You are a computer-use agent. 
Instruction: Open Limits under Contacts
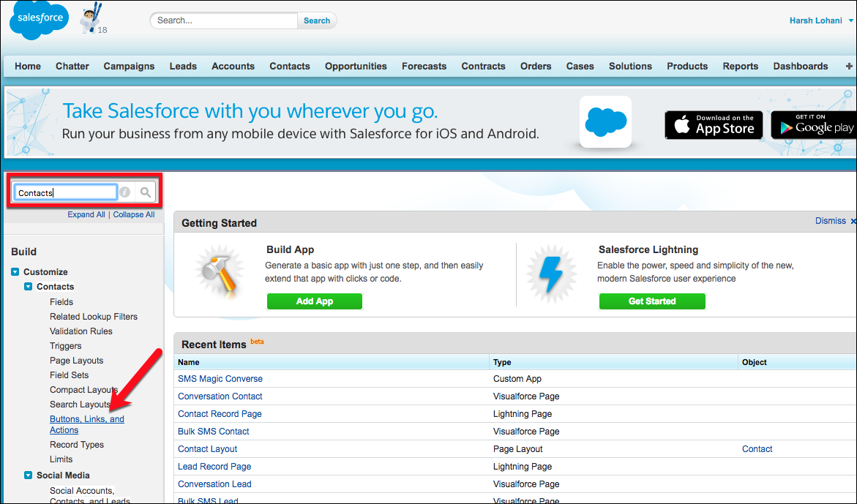click(x=61, y=460)
